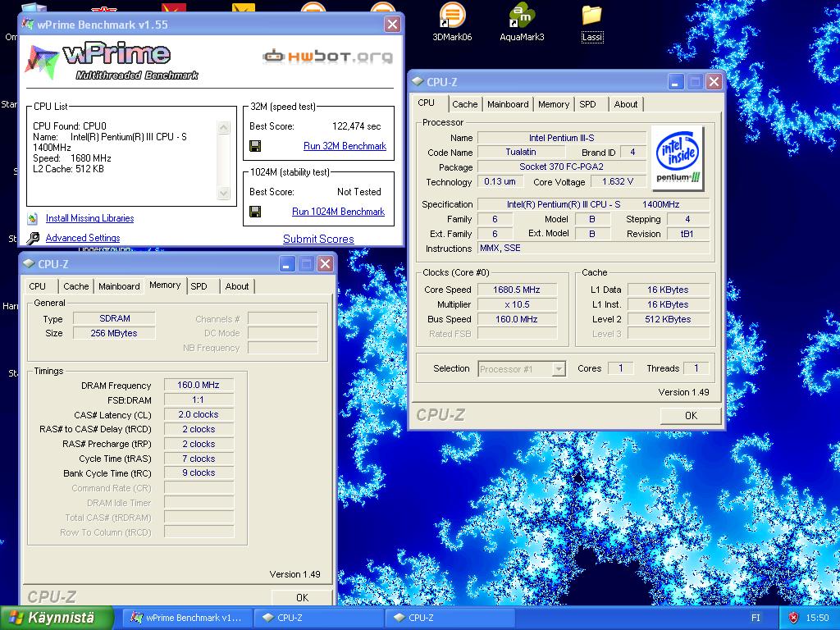Image resolution: width=840 pixels, height=630 pixels.
Task: Activate wPrime Benchmark taskbar button
Action: tap(186, 618)
